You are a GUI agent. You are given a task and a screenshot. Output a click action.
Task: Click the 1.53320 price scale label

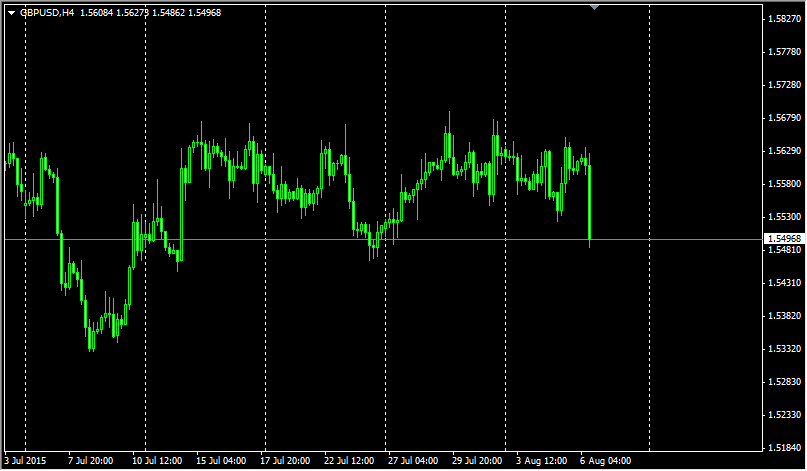point(784,348)
